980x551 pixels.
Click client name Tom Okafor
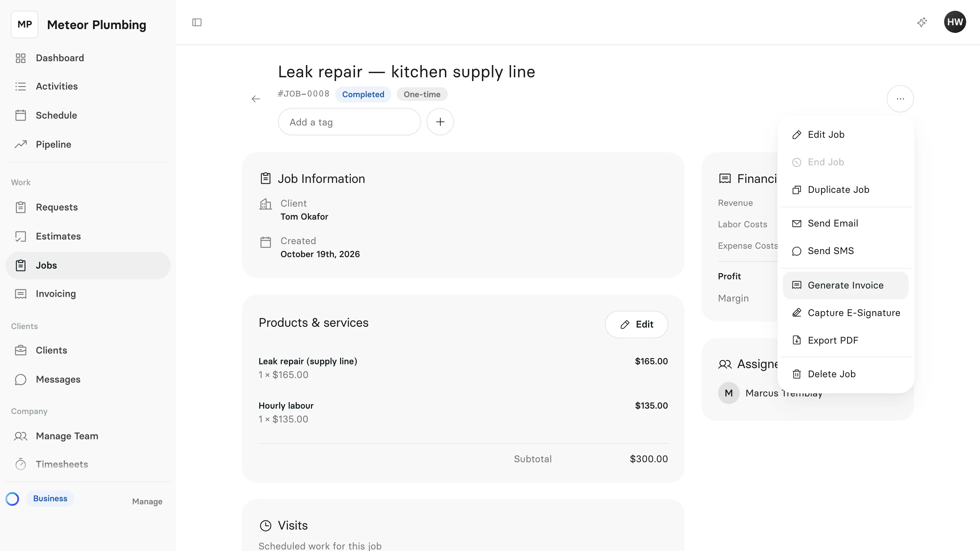point(304,217)
